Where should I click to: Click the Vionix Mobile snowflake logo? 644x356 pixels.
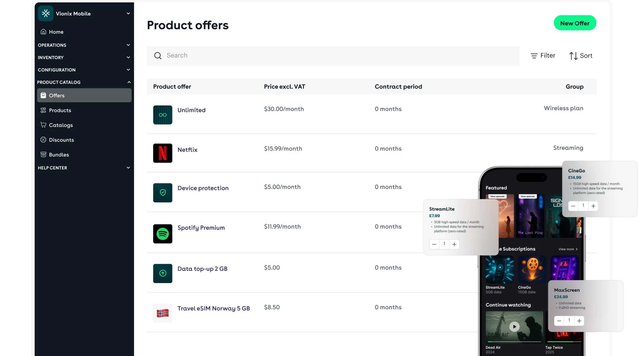coord(46,13)
